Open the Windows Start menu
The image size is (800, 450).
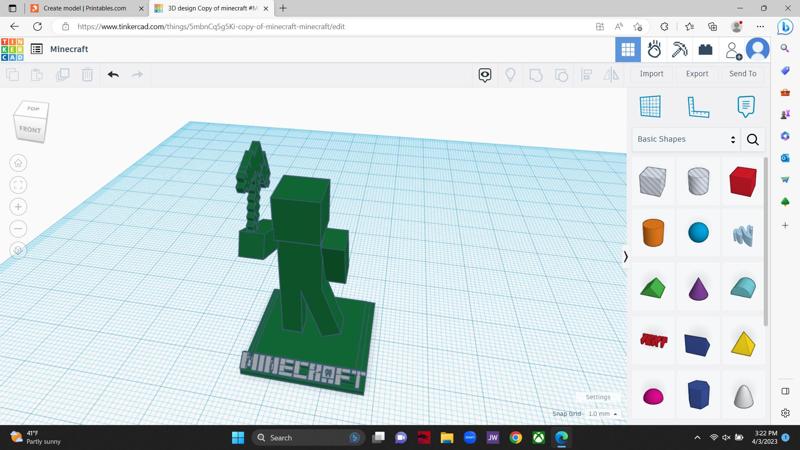click(238, 438)
